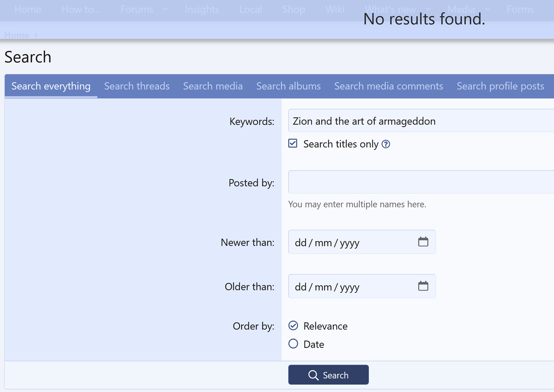Viewport: 554px width, 392px height.
Task: Open the Insights navigation item
Action: tap(202, 9)
